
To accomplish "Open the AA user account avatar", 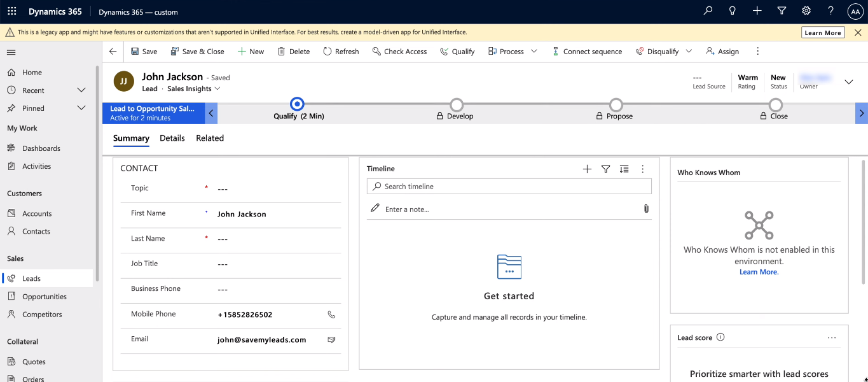I will click(855, 11).
